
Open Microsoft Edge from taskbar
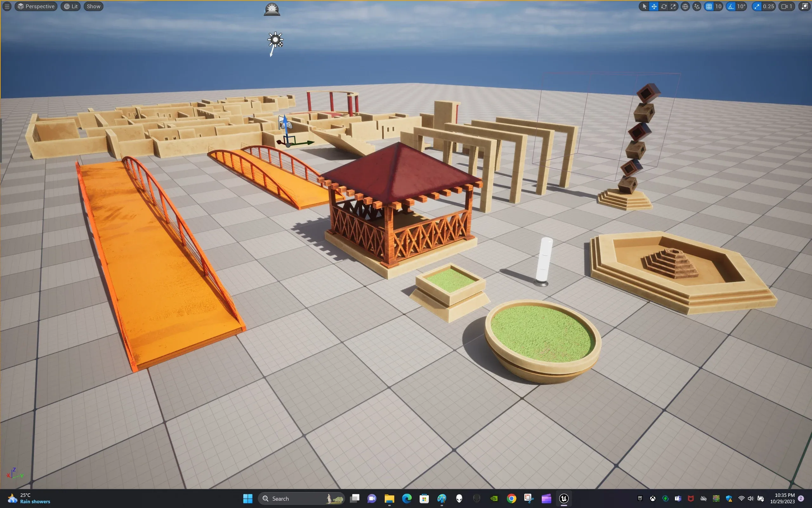[x=407, y=498]
